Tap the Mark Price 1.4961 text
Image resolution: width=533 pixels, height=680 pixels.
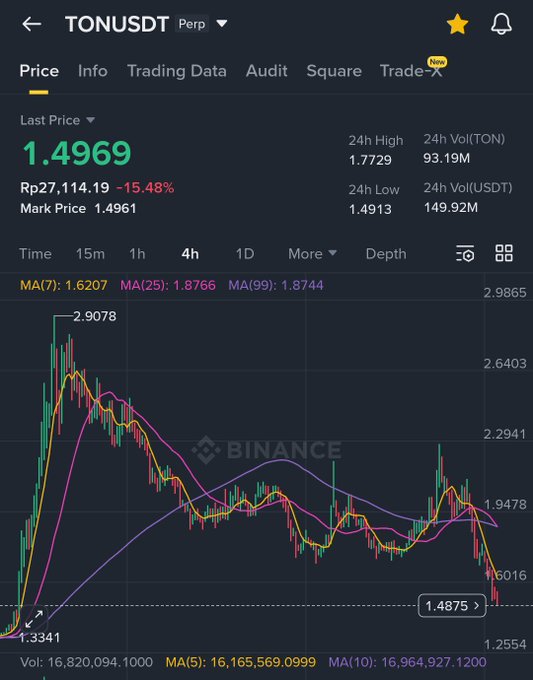[78, 209]
